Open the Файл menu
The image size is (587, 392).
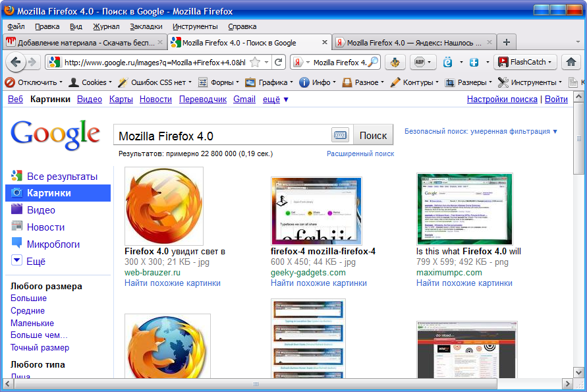(16, 26)
